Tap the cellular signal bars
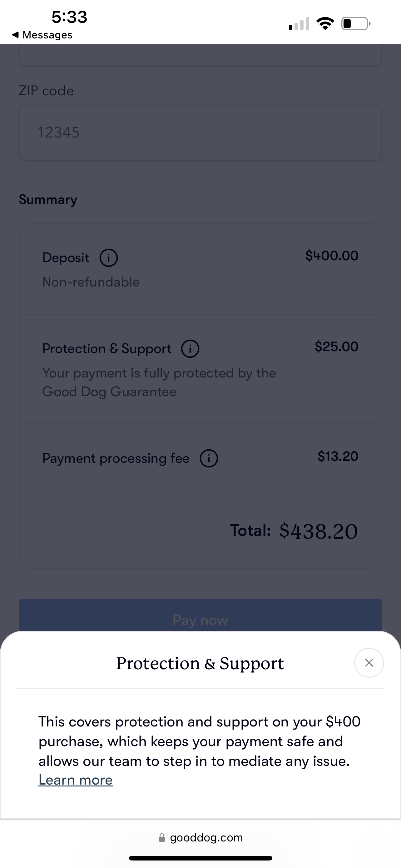The width and height of the screenshot is (401, 868). 299,23
